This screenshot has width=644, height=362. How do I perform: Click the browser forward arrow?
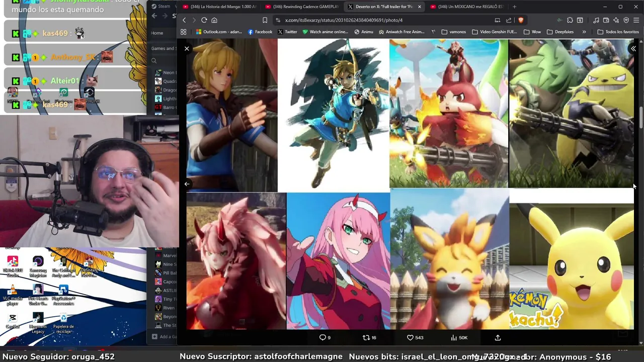(194, 20)
